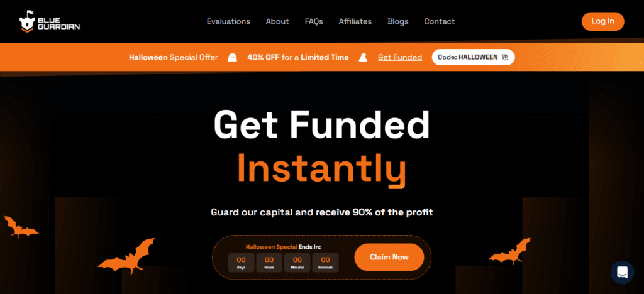
Task: Click the ghost icon in promo banner
Action: pos(233,57)
